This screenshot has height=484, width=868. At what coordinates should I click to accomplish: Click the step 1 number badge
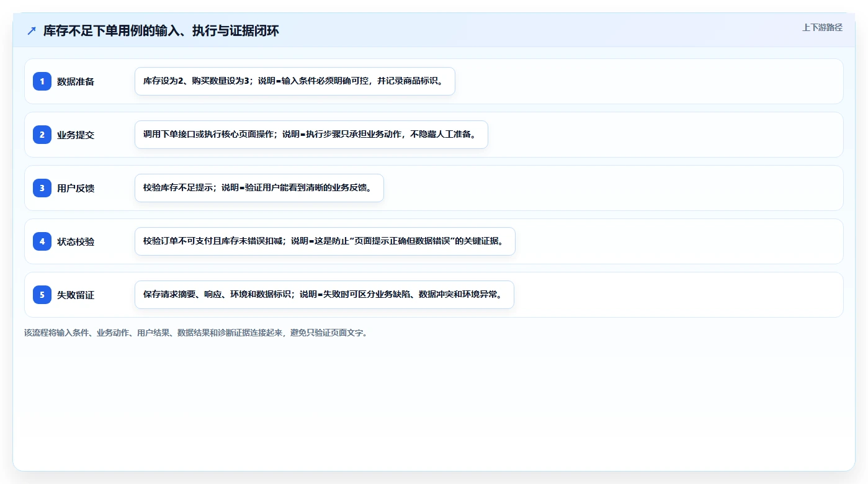(42, 81)
